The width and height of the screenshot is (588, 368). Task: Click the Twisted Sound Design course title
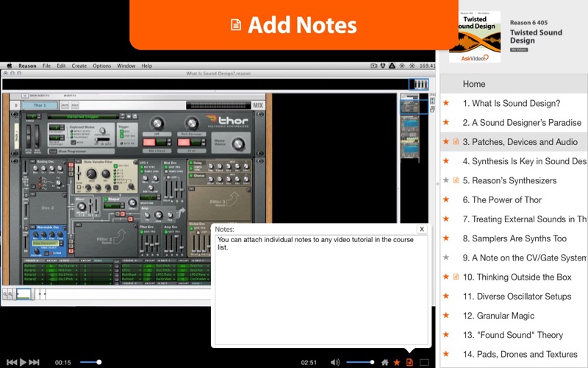tap(536, 36)
